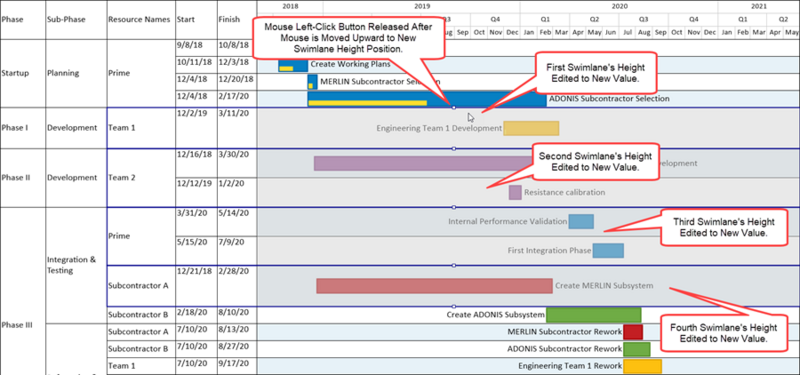Click the Create Working Plans task bar
This screenshot has height=375, width=800.
(293, 65)
